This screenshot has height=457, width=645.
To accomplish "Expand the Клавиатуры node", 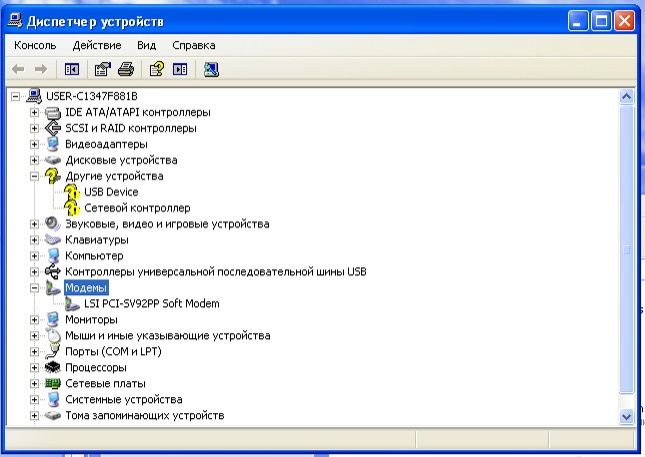I will click(35, 240).
